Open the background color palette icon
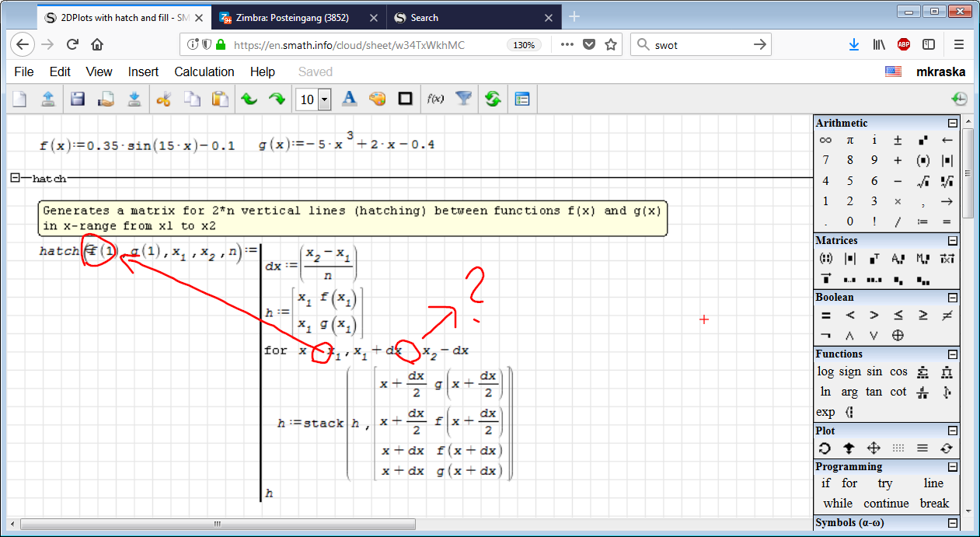Image resolution: width=980 pixels, height=537 pixels. pyautogui.click(x=377, y=99)
